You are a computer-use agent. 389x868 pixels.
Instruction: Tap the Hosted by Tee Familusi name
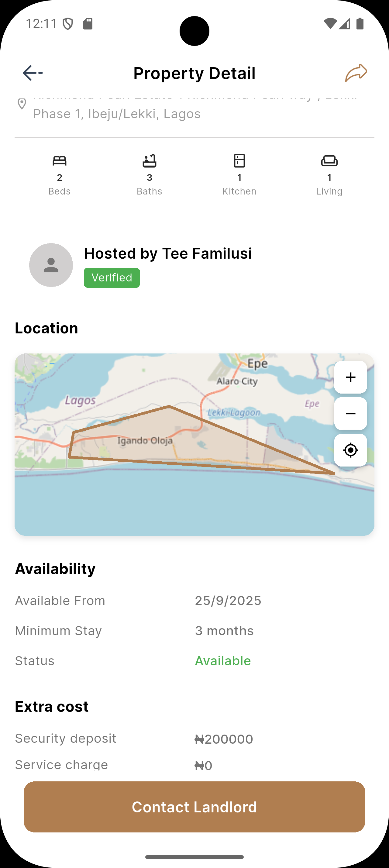(x=168, y=253)
